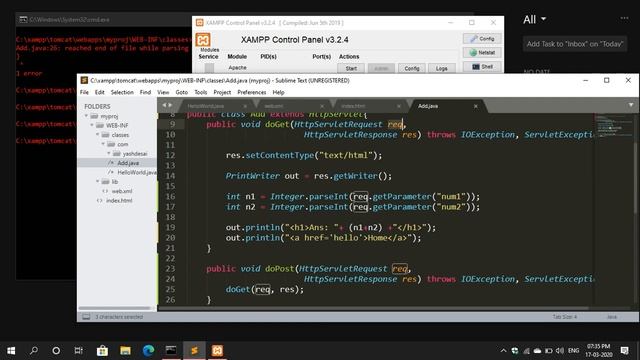Image resolution: width=640 pixels, height=360 pixels.
Task: Close the index.html tab
Action: pos(399,106)
